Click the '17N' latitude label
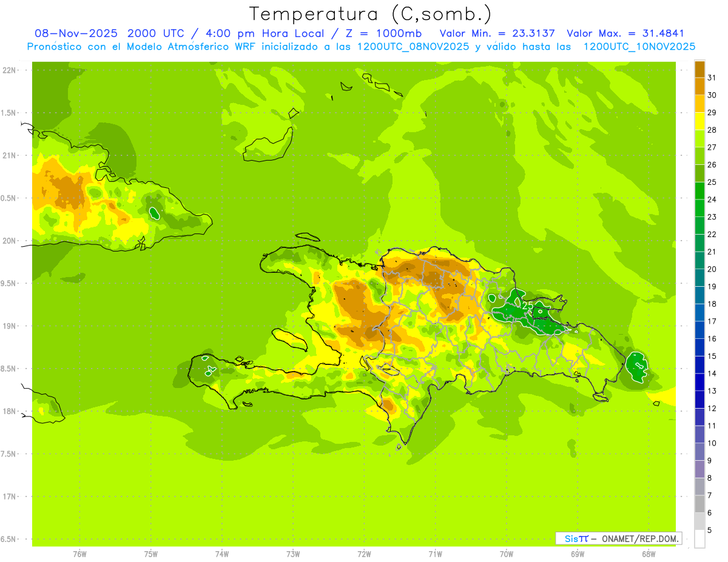728x562 pixels. pos(9,497)
